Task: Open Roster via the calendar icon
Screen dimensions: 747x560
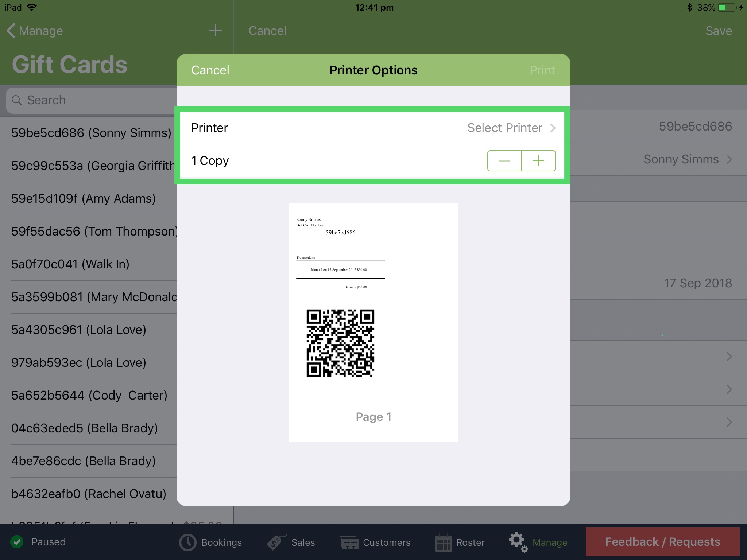Action: (443, 542)
